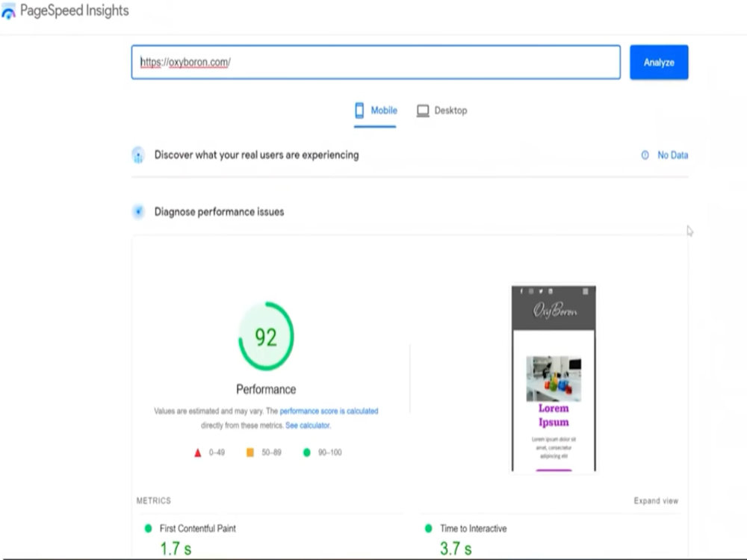Click the Analyze button
The width and height of the screenshot is (747, 560).
[659, 62]
